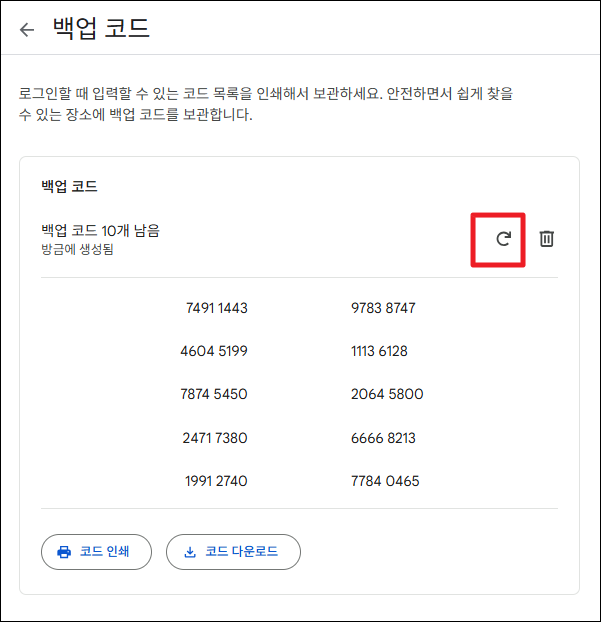Choose backup code 2471 7380
601x622 pixels.
point(215,438)
